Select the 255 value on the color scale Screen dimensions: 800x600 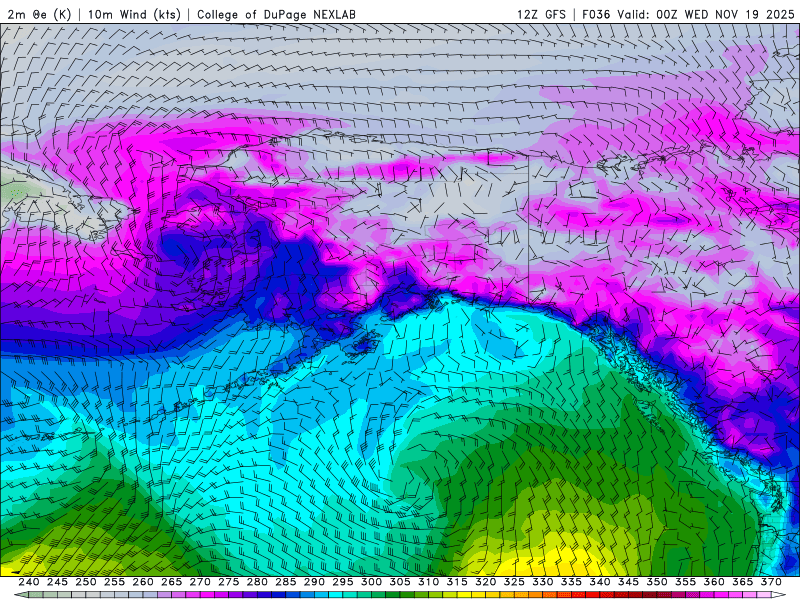[x=114, y=582]
